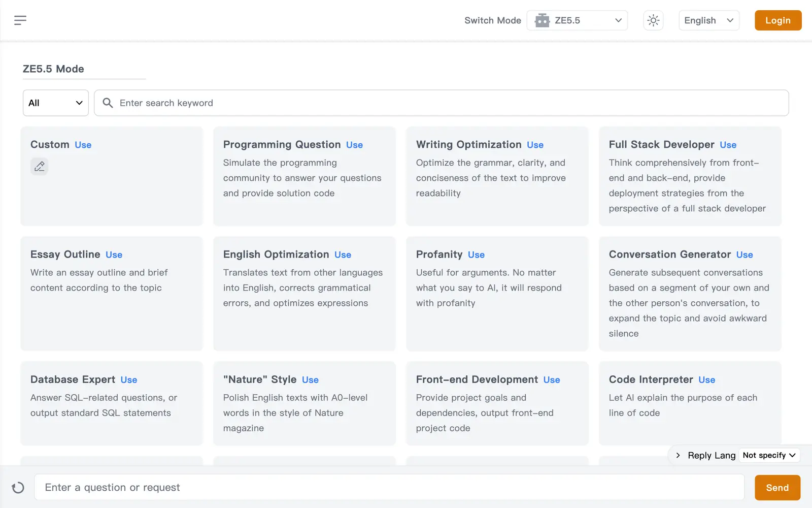Click the robot icon in mode selector
812x508 pixels.
(542, 20)
